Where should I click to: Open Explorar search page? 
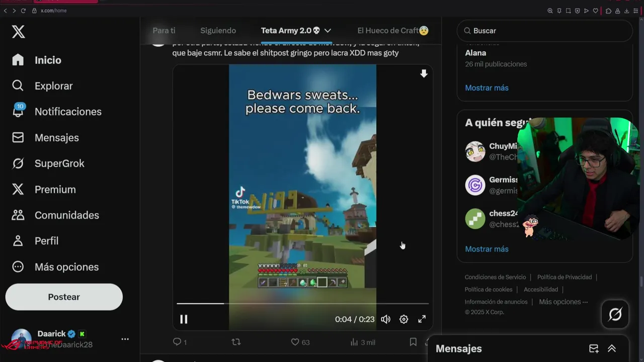(x=42, y=86)
